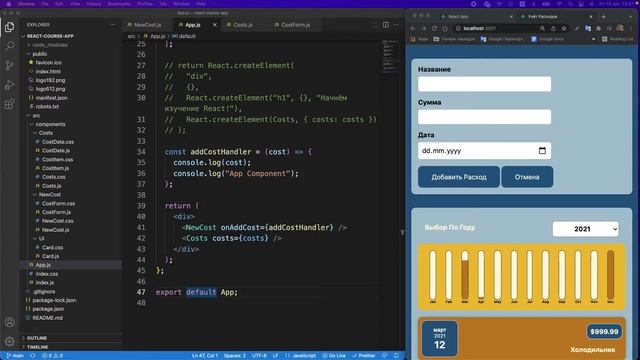This screenshot has width=640, height=360.
Task: Go back in Chrome browser
Action: pyautogui.click(x=413, y=29)
